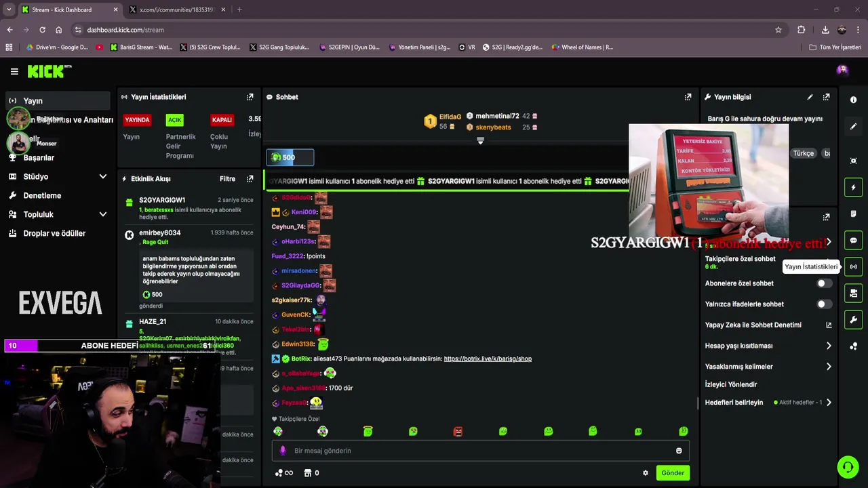Click in the Bir mesaj gönderin field
868x488 pixels.
click(480, 451)
